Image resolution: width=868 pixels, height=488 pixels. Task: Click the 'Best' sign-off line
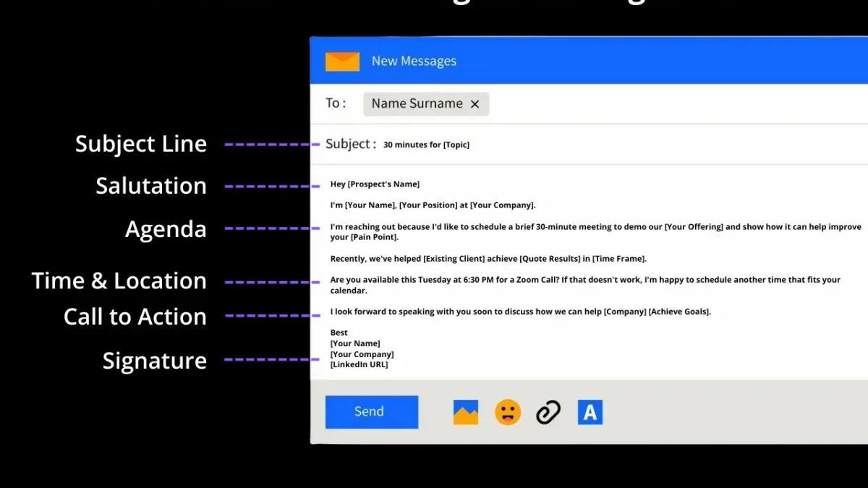(339, 333)
